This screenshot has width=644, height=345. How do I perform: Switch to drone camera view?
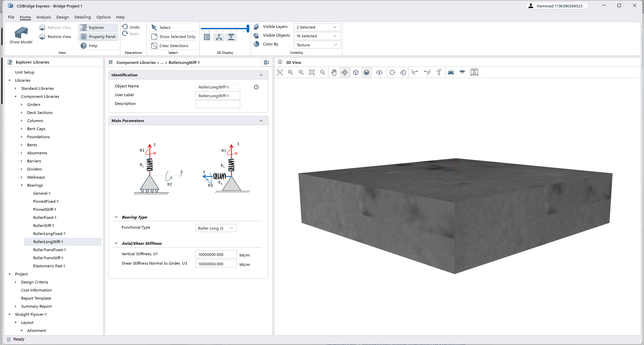point(462,72)
